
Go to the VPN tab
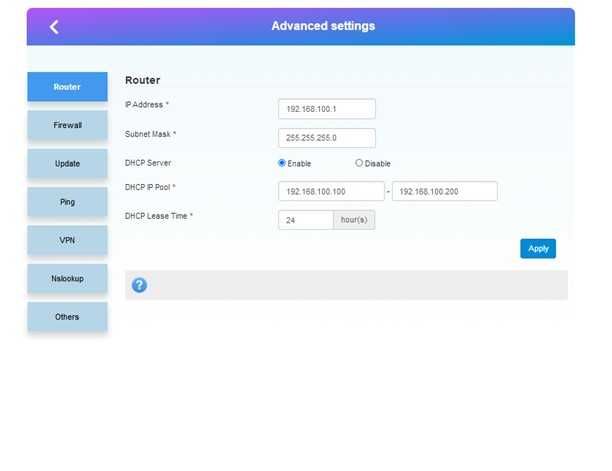coord(67,240)
